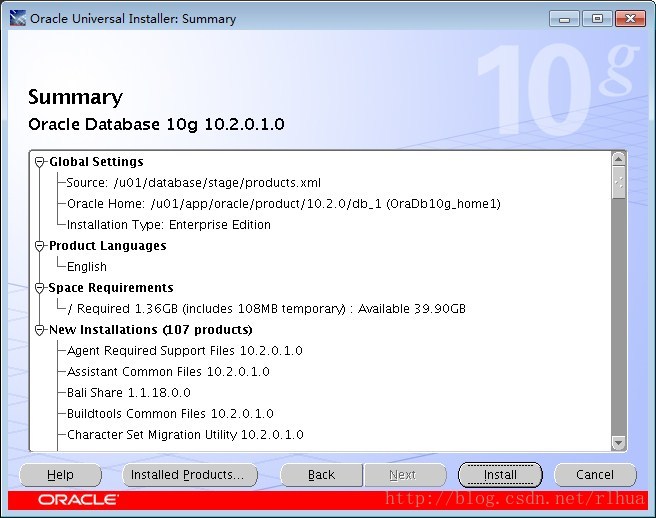The height and width of the screenshot is (518, 656).
Task: Collapse the Product Languages tree node
Action: coord(39,246)
